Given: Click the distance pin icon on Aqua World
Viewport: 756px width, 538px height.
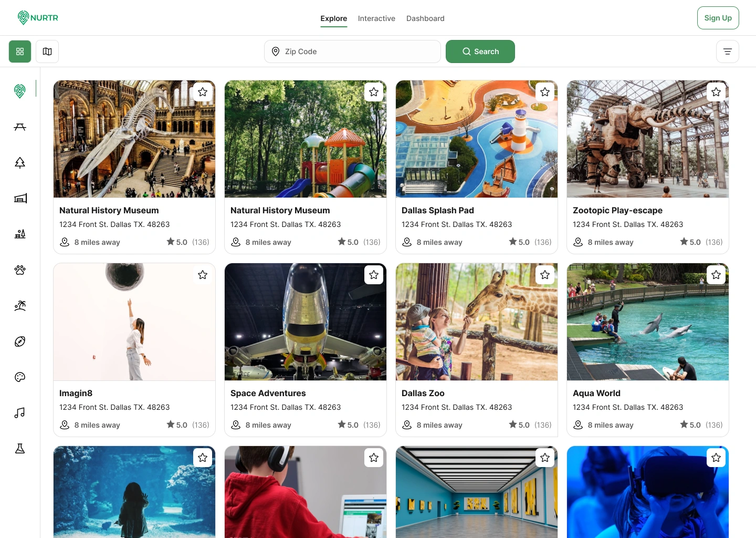Looking at the screenshot, I should [x=578, y=425].
